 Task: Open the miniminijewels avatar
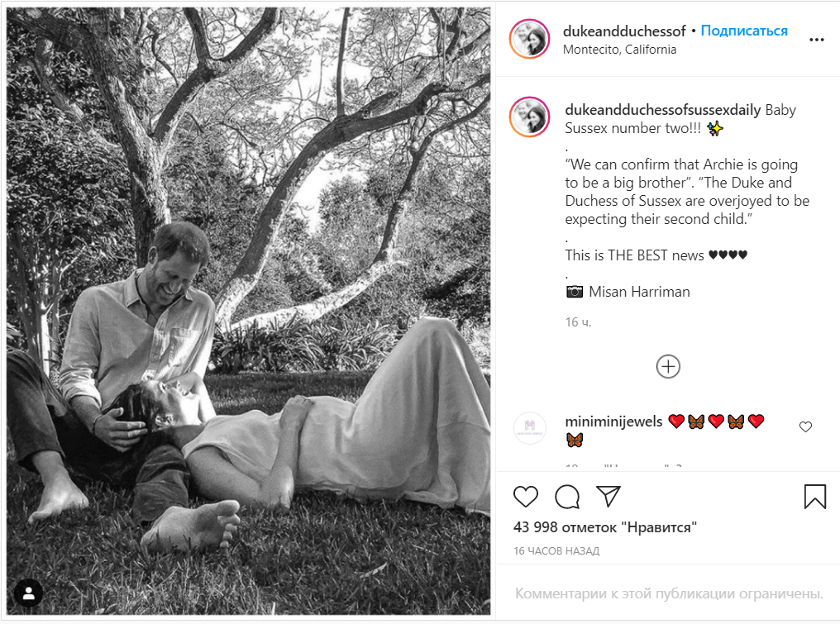(x=530, y=427)
